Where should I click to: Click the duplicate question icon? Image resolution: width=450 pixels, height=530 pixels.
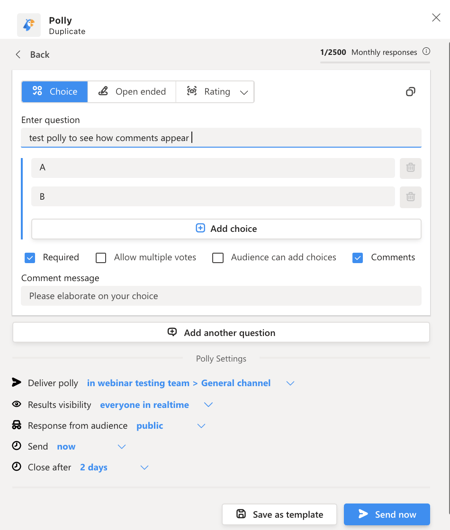click(x=410, y=92)
